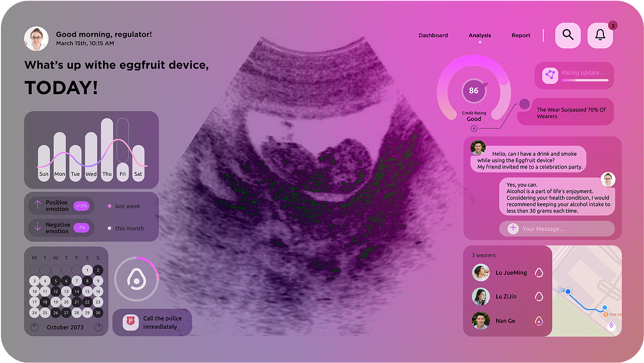Click 'Call the police immediately' button
This screenshot has width=644, height=363.
click(x=152, y=322)
